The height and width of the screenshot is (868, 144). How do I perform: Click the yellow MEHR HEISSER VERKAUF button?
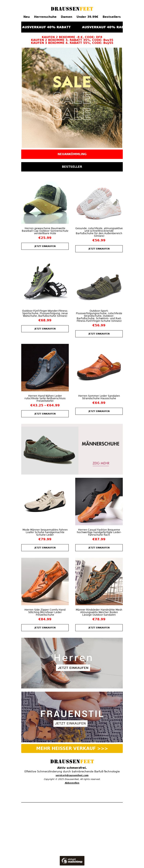tap(72, 748)
